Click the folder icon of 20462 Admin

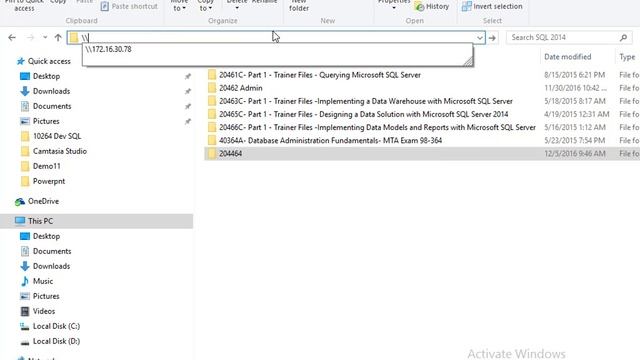pos(212,88)
